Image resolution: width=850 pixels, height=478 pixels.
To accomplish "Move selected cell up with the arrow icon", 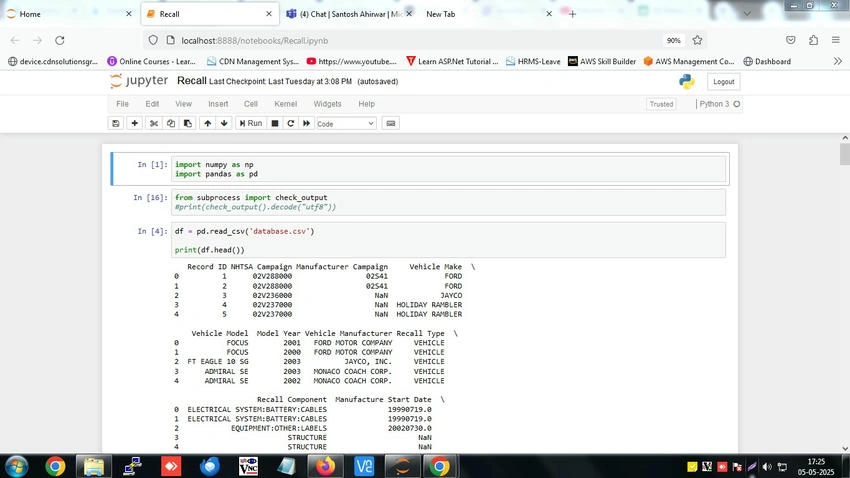I will (x=208, y=124).
